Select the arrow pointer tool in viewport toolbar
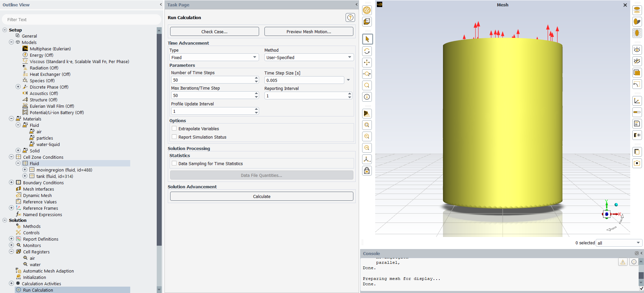Image resolution: width=644 pixels, height=293 pixels. (367, 39)
